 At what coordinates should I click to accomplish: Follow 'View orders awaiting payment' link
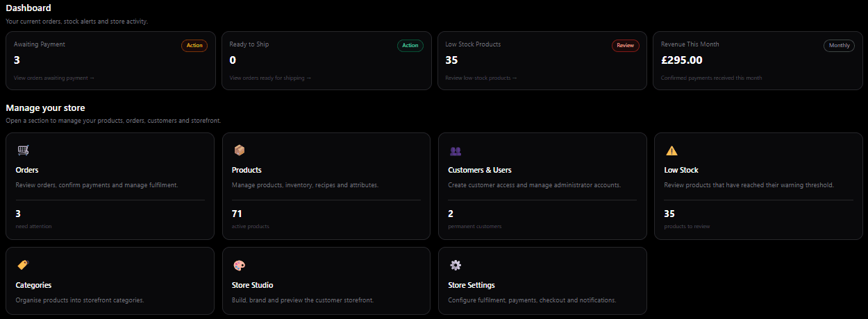tap(54, 78)
